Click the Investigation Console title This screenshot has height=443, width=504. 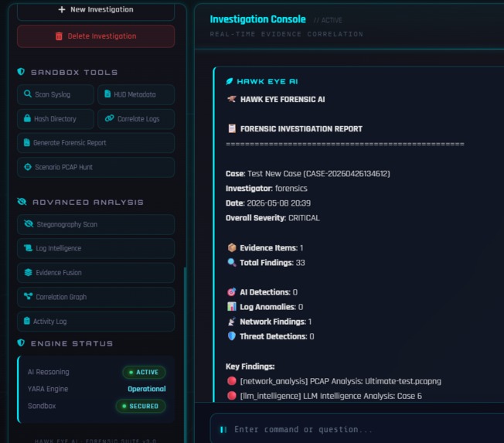click(257, 19)
